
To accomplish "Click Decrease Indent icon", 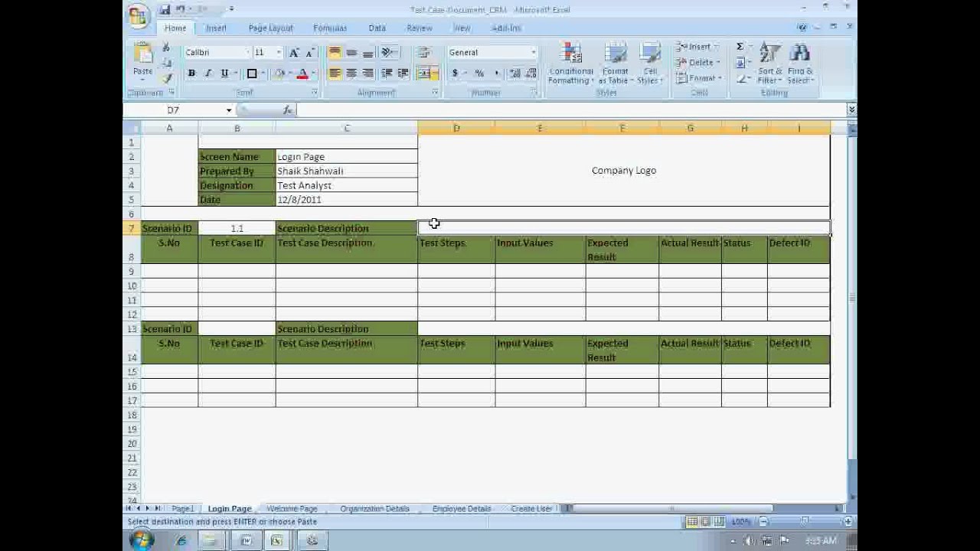I will tap(387, 73).
